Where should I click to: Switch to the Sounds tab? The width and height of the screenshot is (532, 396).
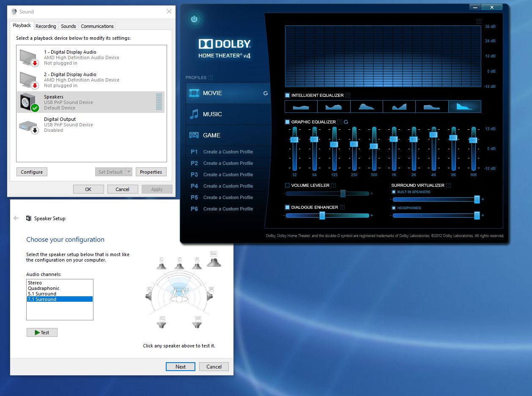click(69, 26)
